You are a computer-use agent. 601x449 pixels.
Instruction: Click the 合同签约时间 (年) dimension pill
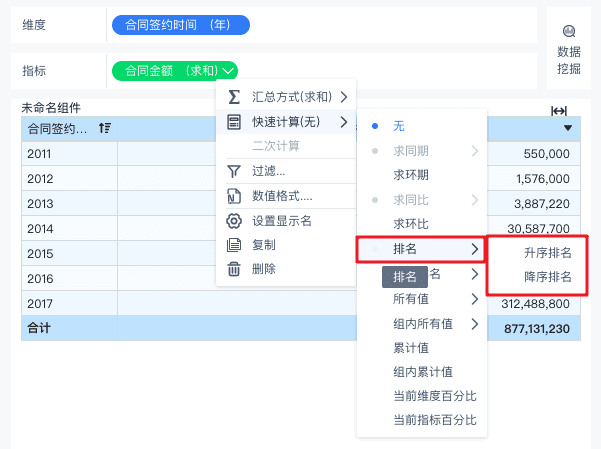[x=181, y=24]
